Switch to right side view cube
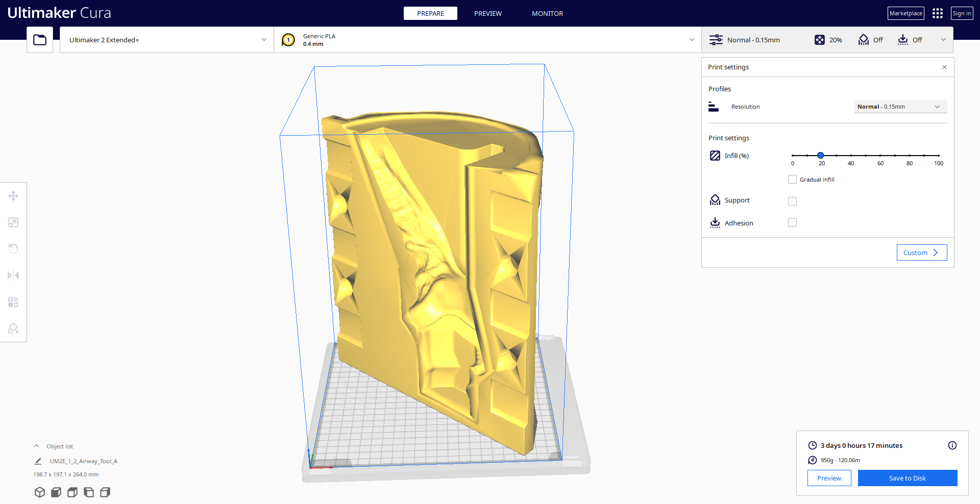980x504 pixels. point(105,492)
